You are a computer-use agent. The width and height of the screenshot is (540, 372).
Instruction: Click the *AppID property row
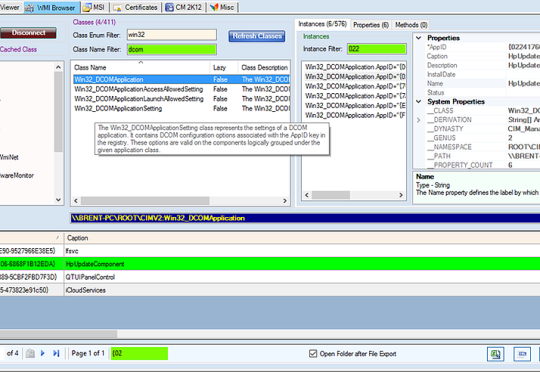pos(482,47)
